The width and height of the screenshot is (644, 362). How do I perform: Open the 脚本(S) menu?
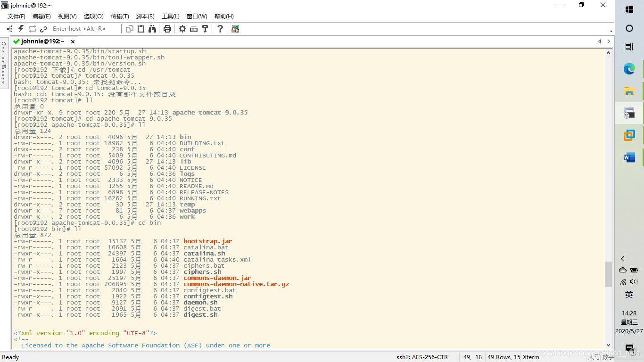pos(145,16)
